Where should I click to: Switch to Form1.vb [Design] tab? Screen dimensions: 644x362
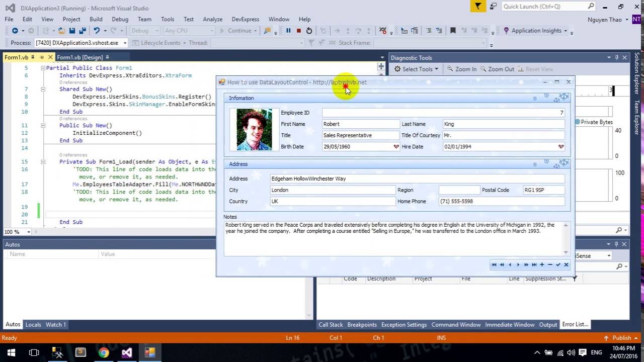coord(79,57)
